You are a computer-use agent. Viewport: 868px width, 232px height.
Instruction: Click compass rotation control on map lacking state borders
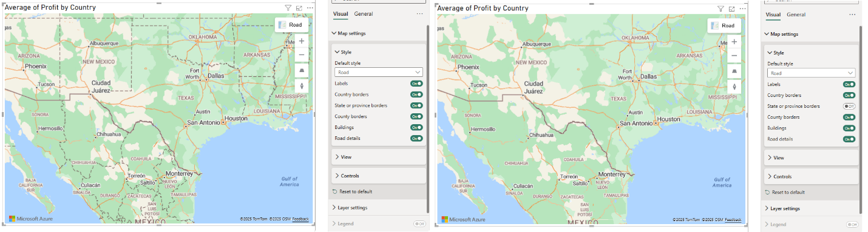click(x=734, y=87)
